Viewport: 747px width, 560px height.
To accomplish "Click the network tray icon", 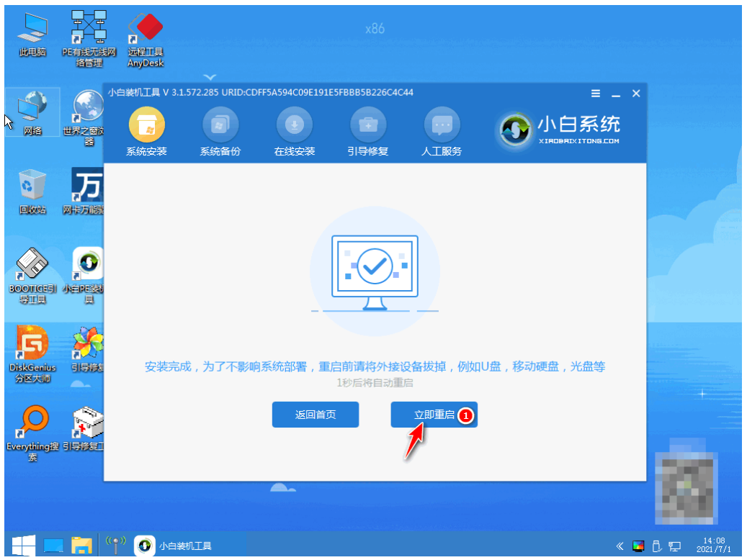I will (x=674, y=546).
